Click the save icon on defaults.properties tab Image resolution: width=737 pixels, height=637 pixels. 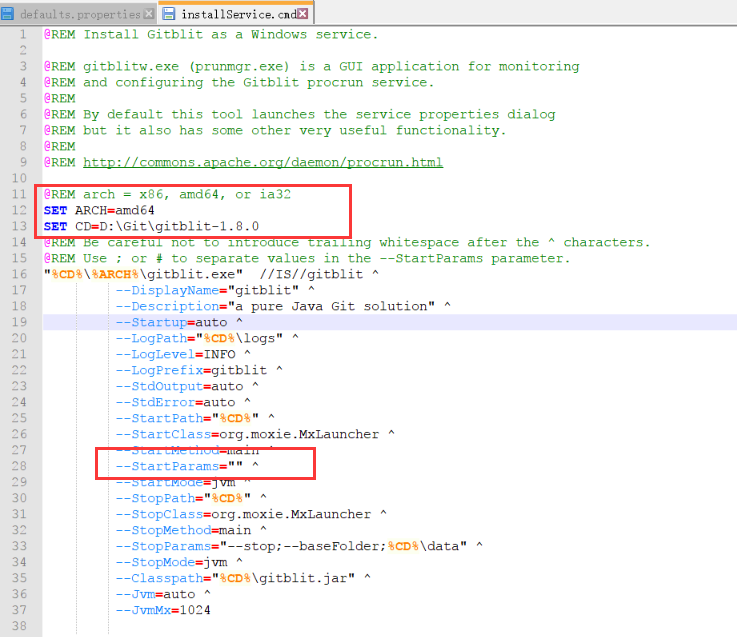[x=7, y=14]
